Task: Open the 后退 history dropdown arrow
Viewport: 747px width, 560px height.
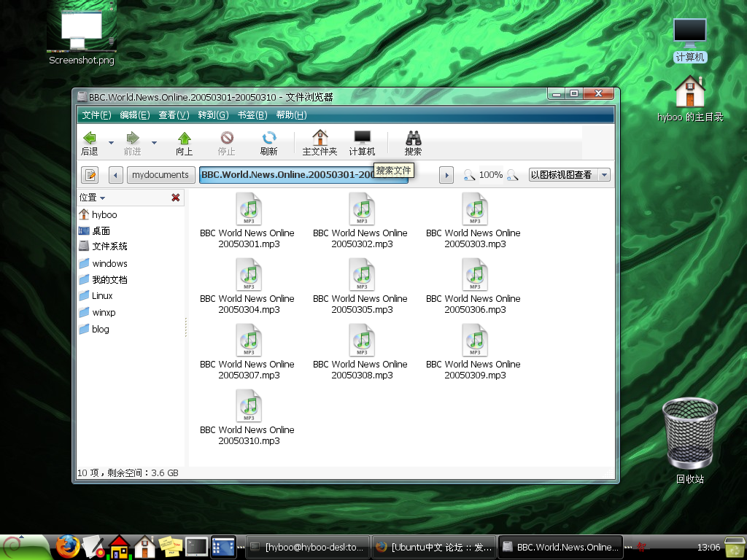Action: click(x=111, y=142)
